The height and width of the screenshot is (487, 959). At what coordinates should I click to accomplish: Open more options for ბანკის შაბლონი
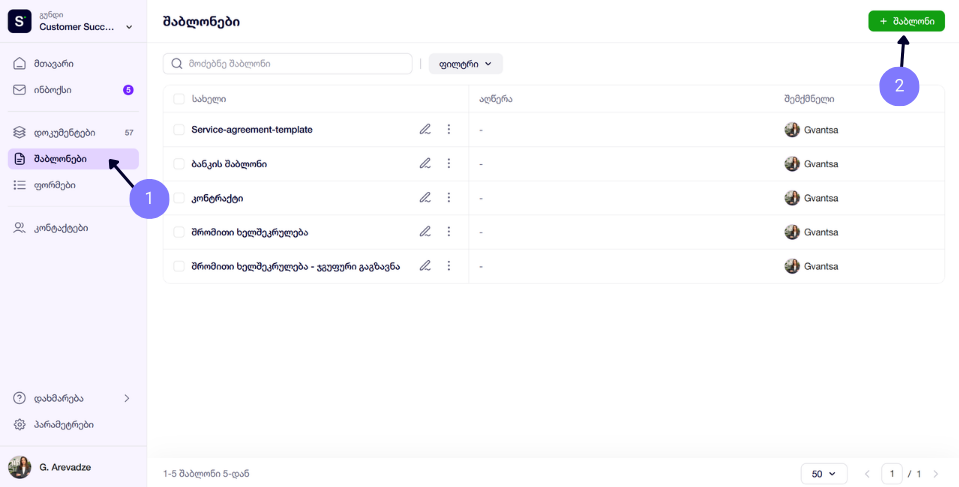point(449,163)
